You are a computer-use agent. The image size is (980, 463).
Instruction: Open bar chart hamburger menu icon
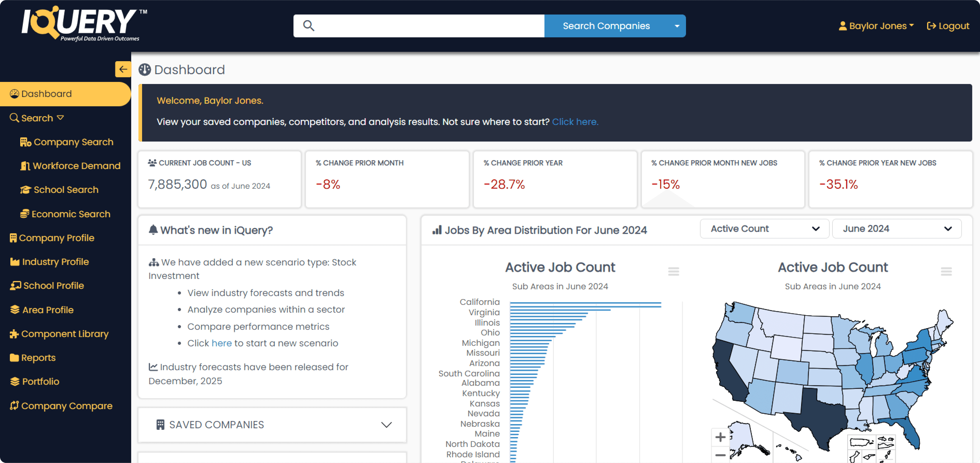[x=673, y=271]
